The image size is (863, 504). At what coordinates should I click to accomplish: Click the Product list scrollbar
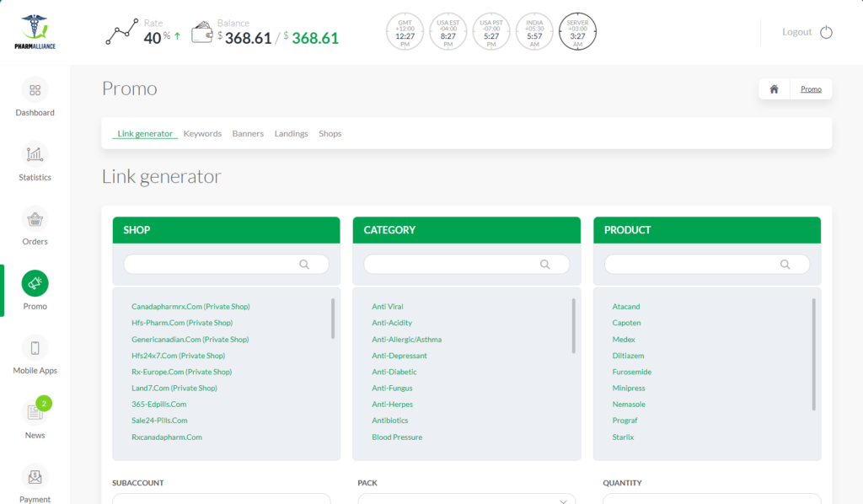pos(813,354)
